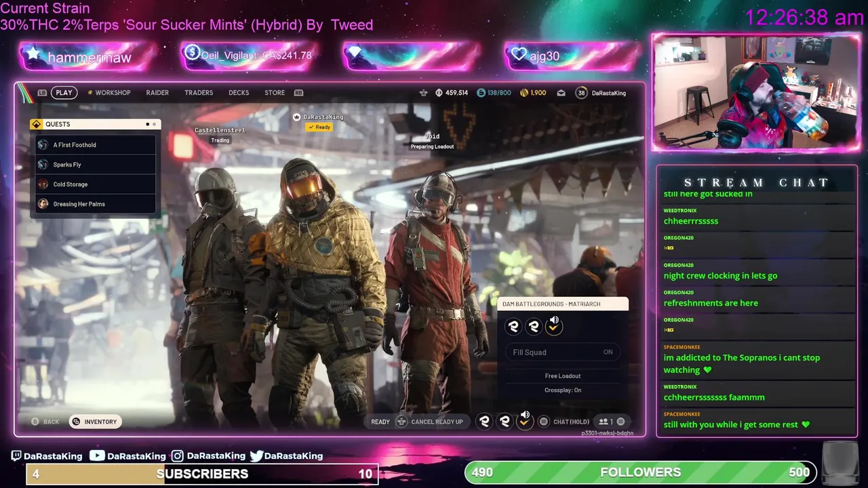Open the STORE tab
This screenshot has height=488, width=868.
(x=275, y=93)
